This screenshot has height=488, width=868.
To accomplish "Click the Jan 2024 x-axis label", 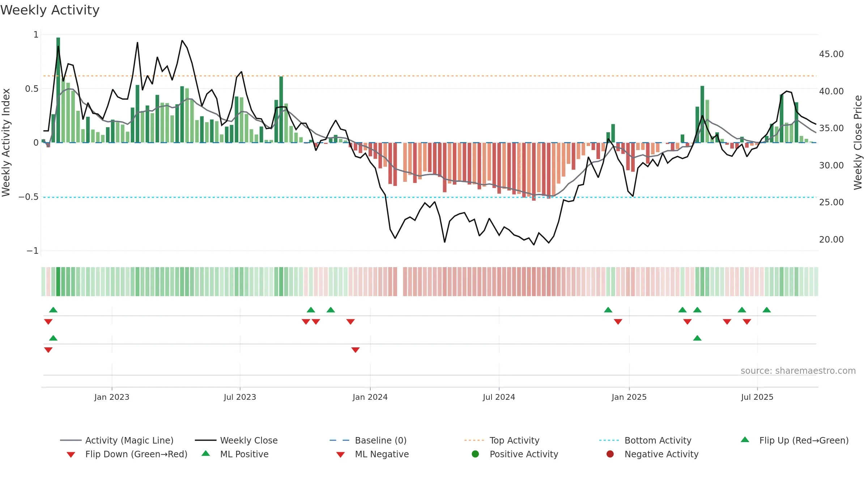I will 370,397.
